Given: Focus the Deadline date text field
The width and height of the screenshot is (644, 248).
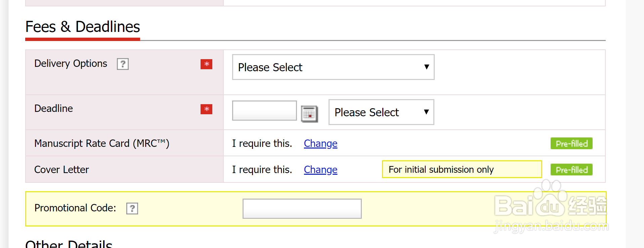Looking at the screenshot, I should tap(264, 111).
